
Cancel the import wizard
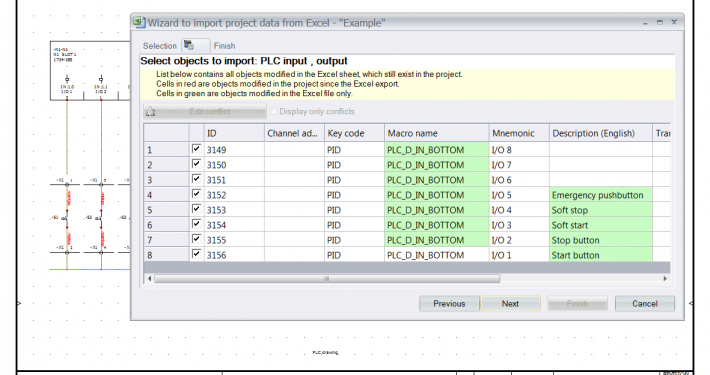click(645, 303)
